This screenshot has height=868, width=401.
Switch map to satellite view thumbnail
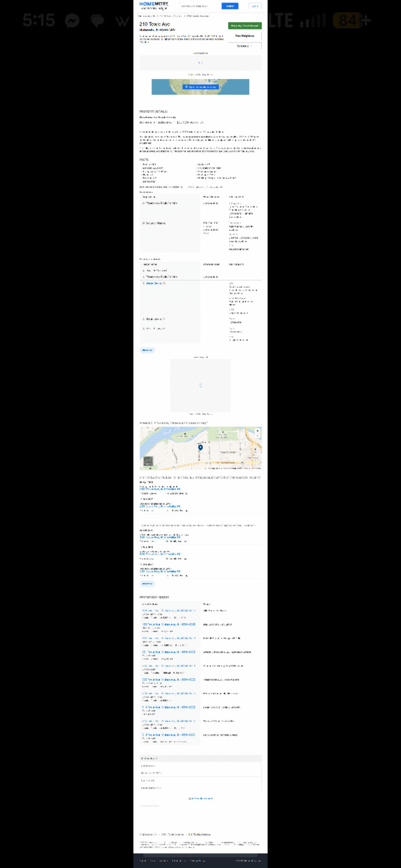click(148, 461)
